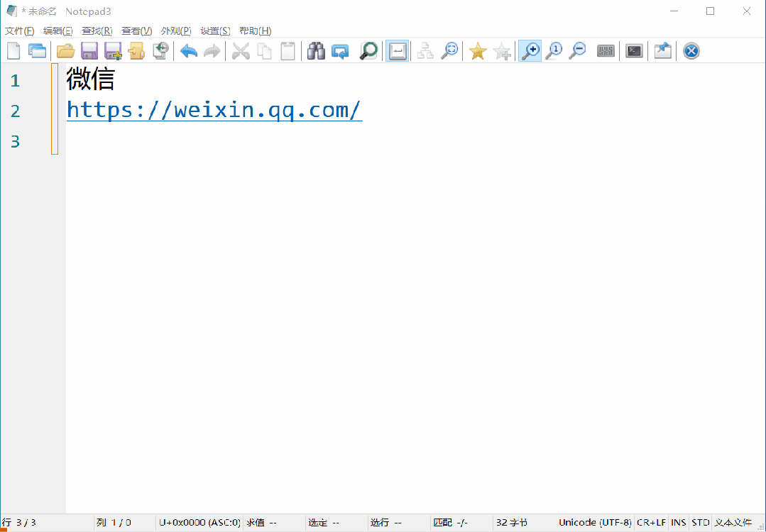Open the 查看(V) menu

pyautogui.click(x=136, y=31)
